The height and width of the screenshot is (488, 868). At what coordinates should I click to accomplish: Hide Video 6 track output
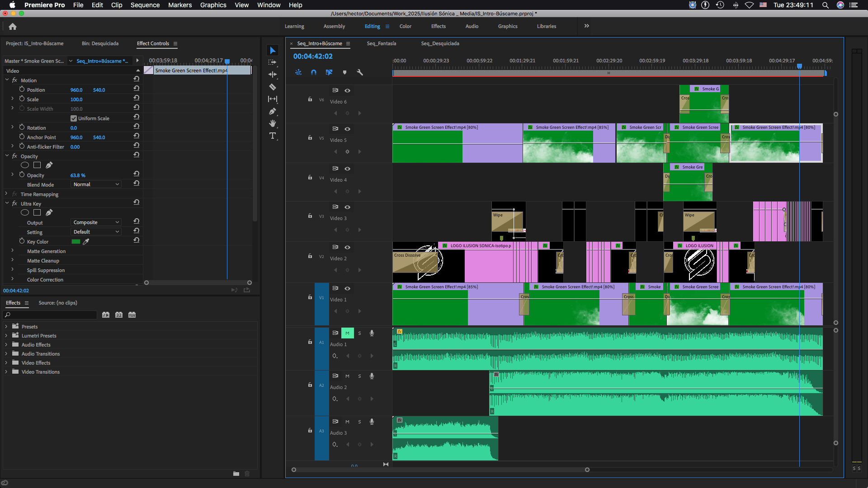point(347,90)
